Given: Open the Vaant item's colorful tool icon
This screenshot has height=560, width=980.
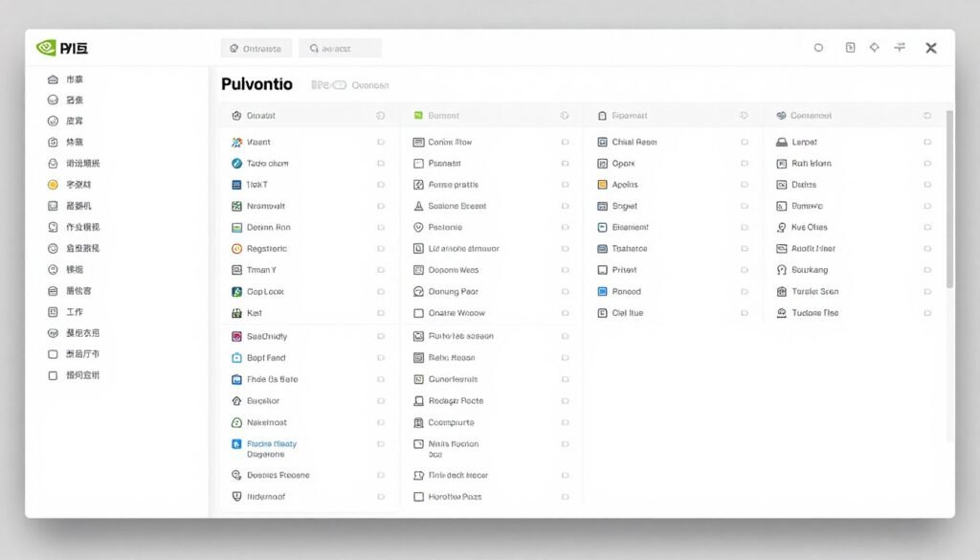Looking at the screenshot, I should (x=237, y=142).
